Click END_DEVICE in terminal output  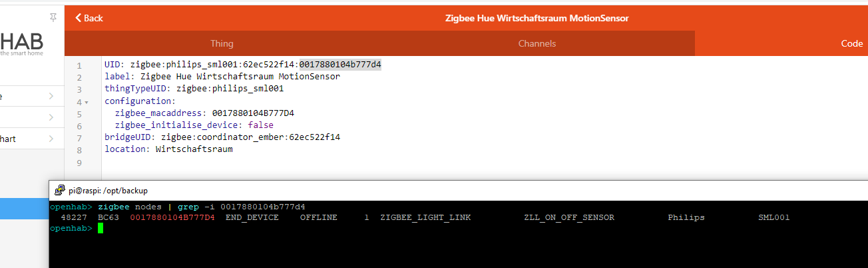pos(252,217)
